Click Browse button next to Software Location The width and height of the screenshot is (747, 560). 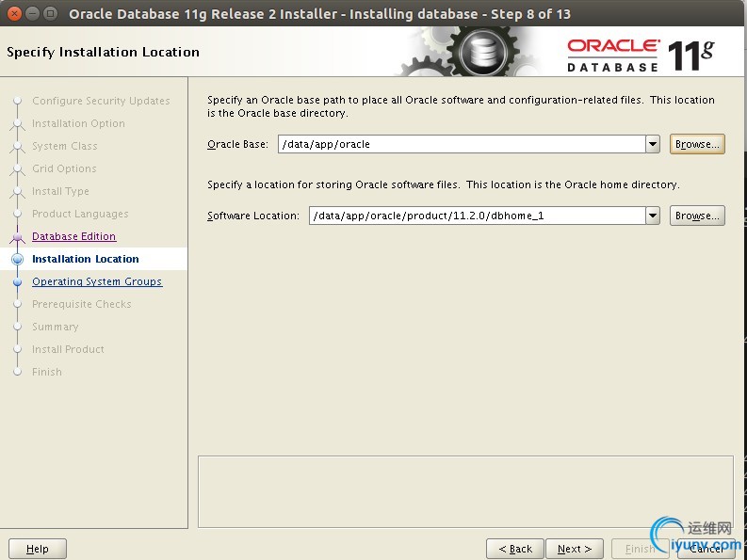697,216
